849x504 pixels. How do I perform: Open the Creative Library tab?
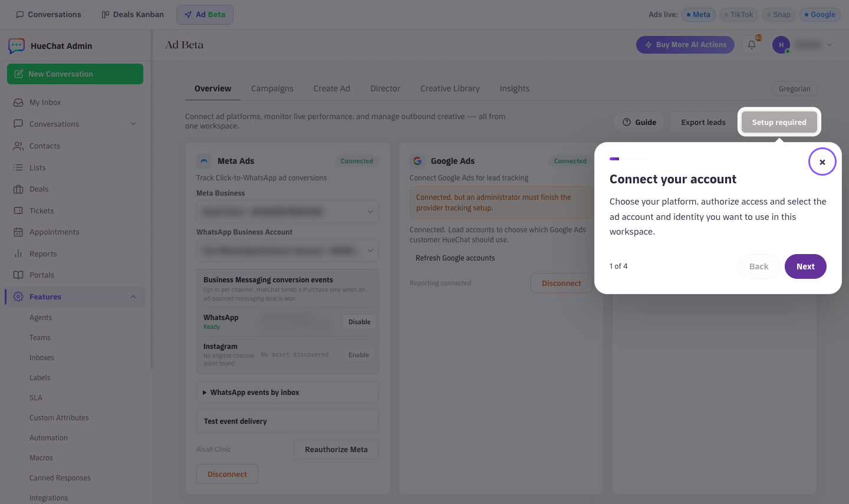click(x=450, y=89)
